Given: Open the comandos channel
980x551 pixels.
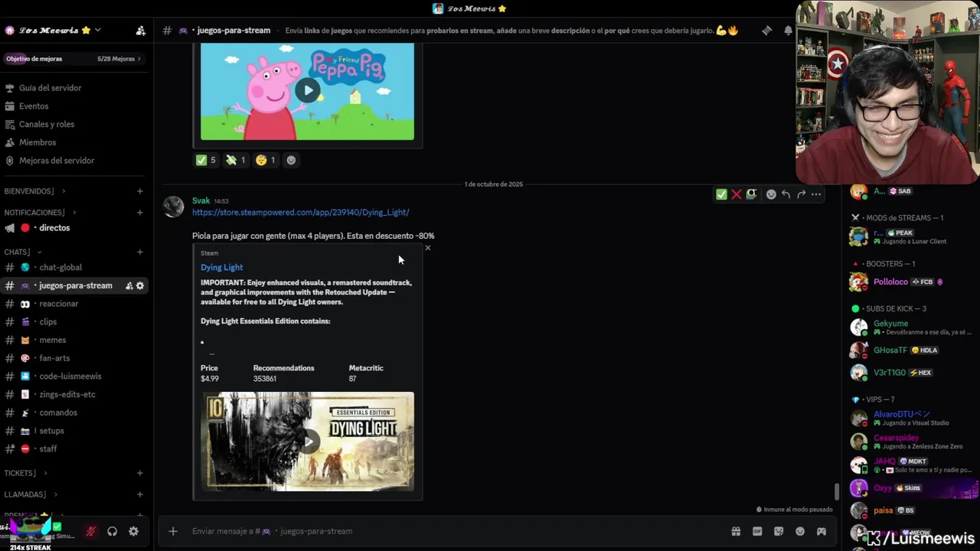Looking at the screenshot, I should (75, 412).
